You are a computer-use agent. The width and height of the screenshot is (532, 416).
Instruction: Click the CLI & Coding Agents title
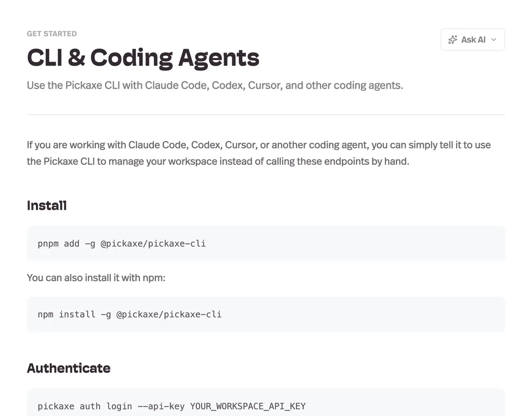coord(143,58)
